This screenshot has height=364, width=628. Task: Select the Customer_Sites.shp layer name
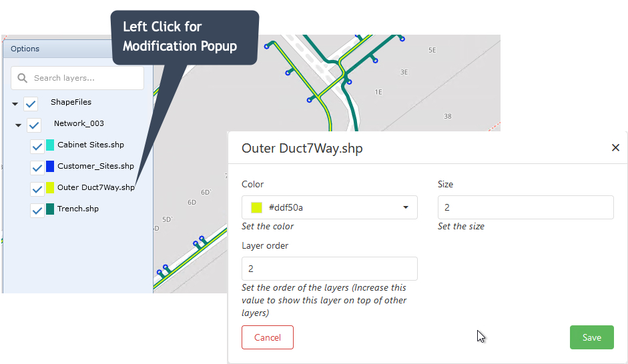tap(95, 166)
